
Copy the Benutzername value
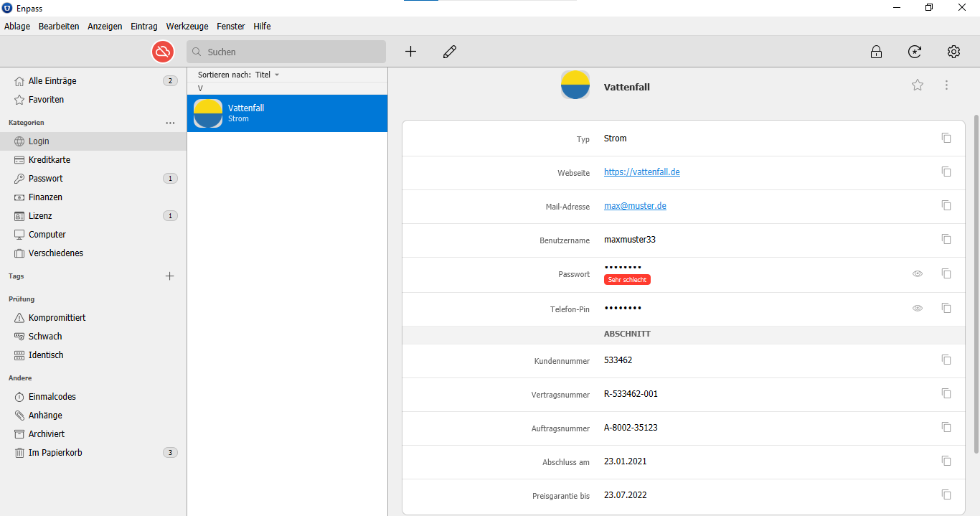pos(946,239)
